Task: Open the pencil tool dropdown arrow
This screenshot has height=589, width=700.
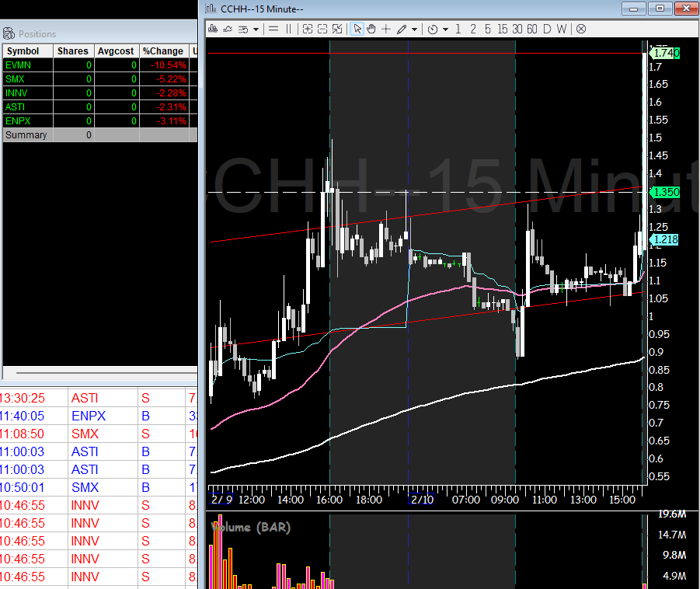Action: pos(415,30)
